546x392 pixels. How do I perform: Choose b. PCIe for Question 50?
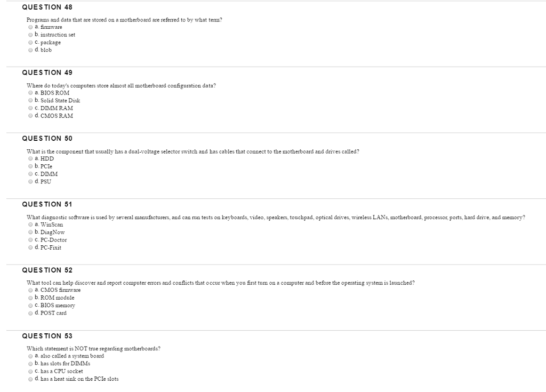(31, 166)
